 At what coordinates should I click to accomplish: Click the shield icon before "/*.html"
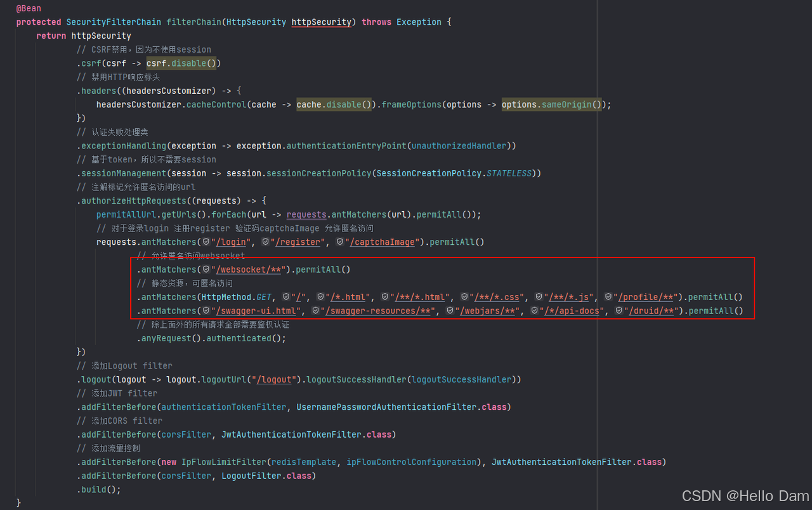pyautogui.click(x=321, y=297)
